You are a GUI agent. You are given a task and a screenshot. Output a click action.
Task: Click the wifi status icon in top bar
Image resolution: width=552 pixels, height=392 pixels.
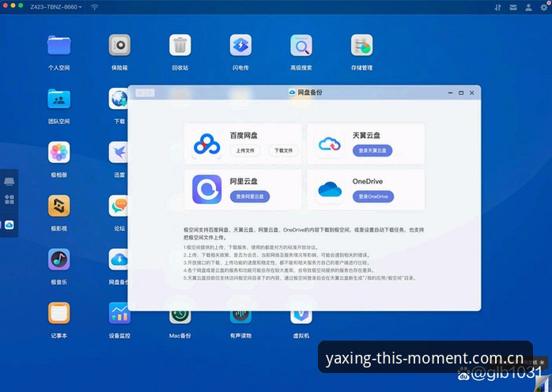(x=95, y=6)
